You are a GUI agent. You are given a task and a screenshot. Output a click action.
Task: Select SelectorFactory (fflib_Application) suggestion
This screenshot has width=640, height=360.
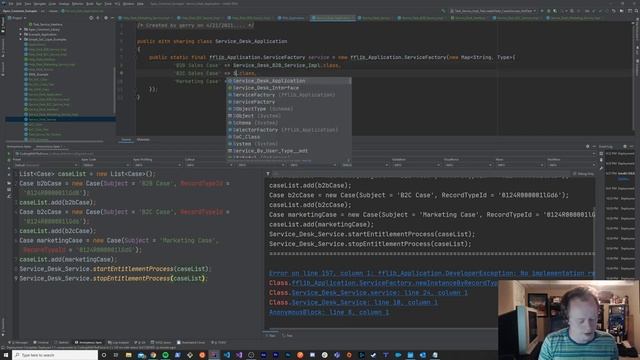click(289, 130)
